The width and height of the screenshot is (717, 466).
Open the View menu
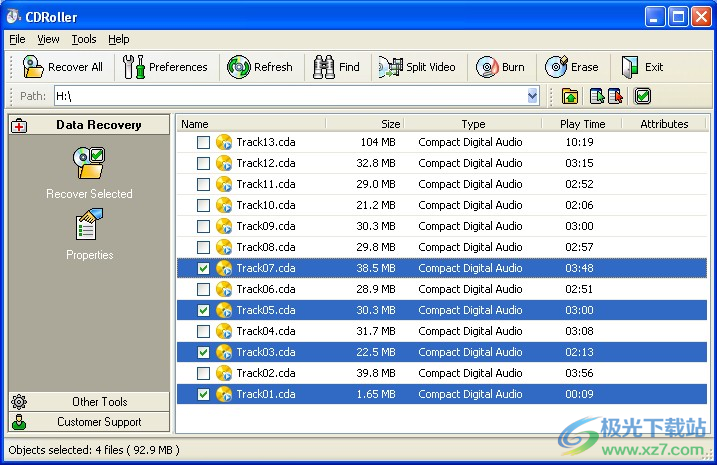48,39
